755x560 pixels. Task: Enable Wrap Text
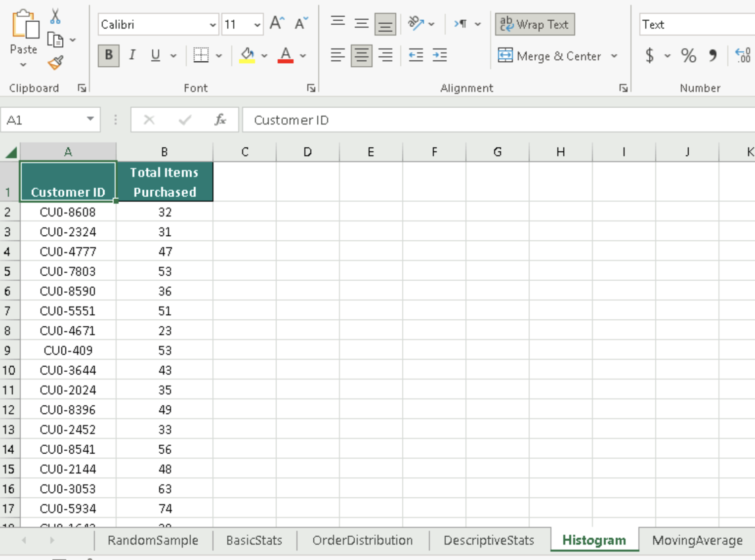[x=534, y=23]
